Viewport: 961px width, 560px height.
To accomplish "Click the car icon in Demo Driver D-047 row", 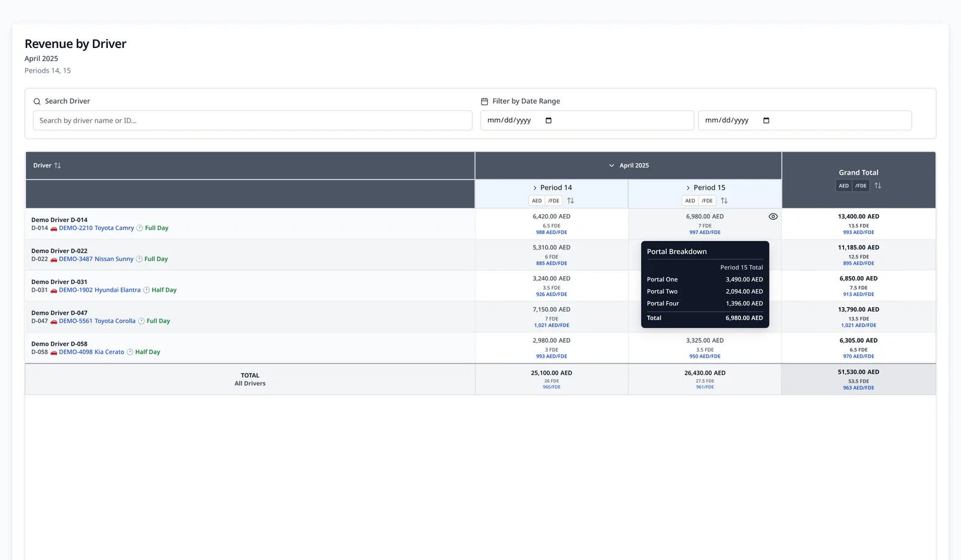I will (53, 322).
